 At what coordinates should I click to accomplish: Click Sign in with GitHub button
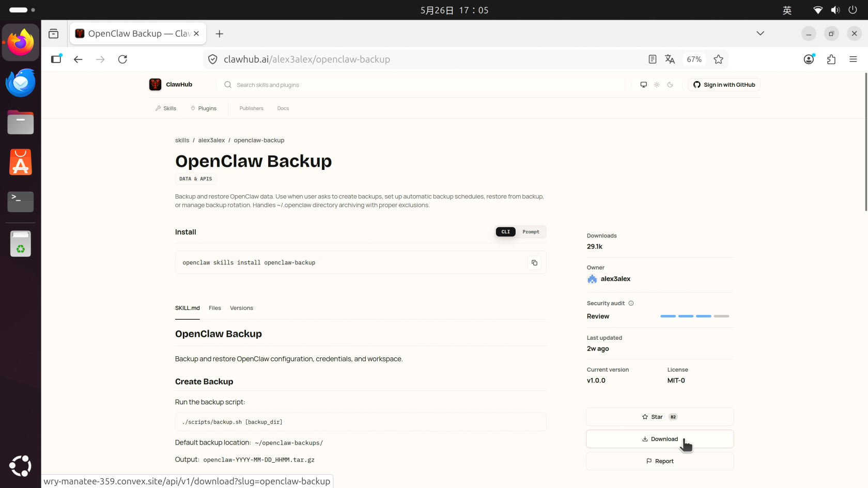[x=724, y=85]
